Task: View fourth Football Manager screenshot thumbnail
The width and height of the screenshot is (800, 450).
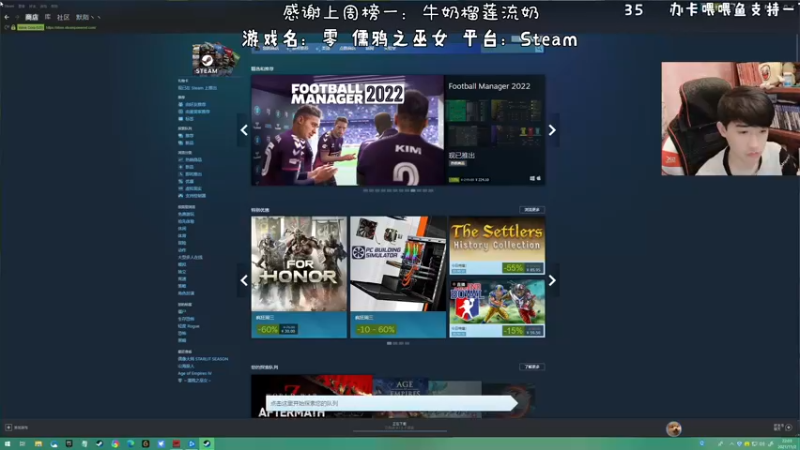Action: coord(515,136)
